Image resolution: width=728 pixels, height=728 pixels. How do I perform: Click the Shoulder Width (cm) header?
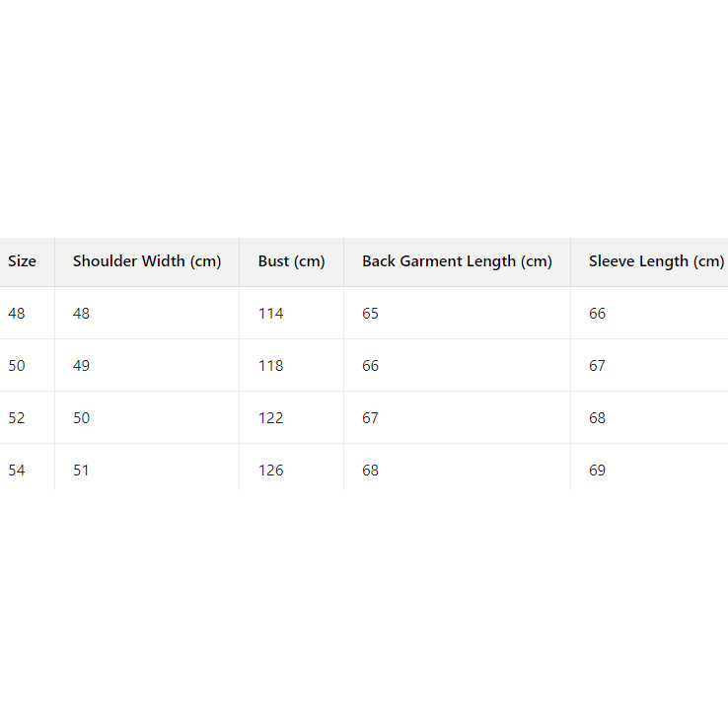(x=147, y=261)
